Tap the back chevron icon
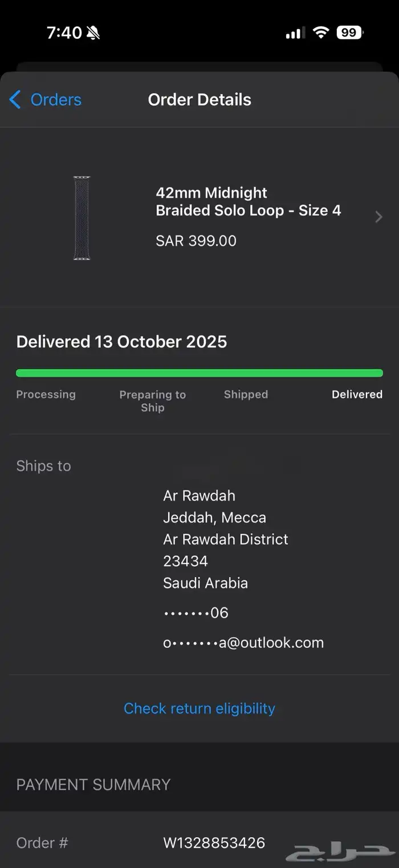Screen dimensions: 399x868 pyautogui.click(x=15, y=100)
